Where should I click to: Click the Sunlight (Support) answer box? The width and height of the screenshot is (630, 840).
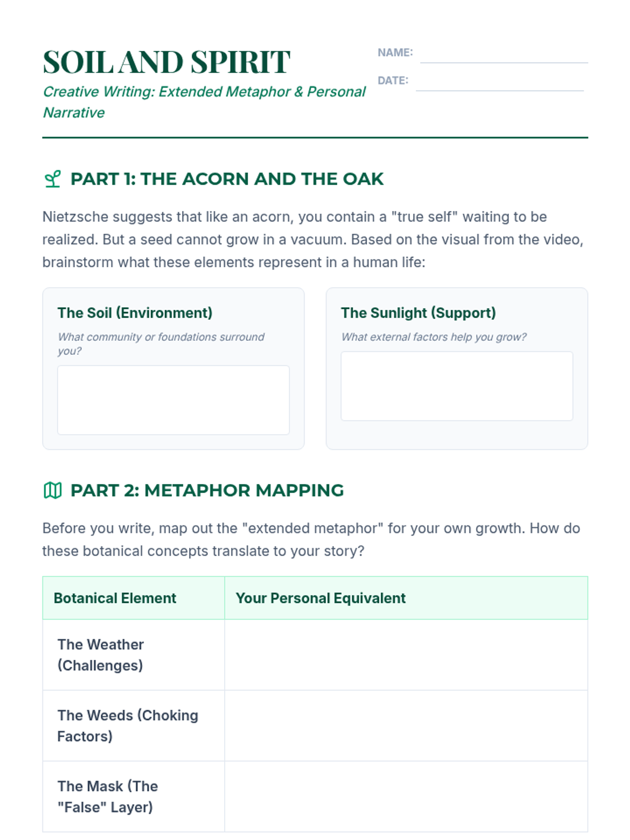pyautogui.click(x=457, y=386)
